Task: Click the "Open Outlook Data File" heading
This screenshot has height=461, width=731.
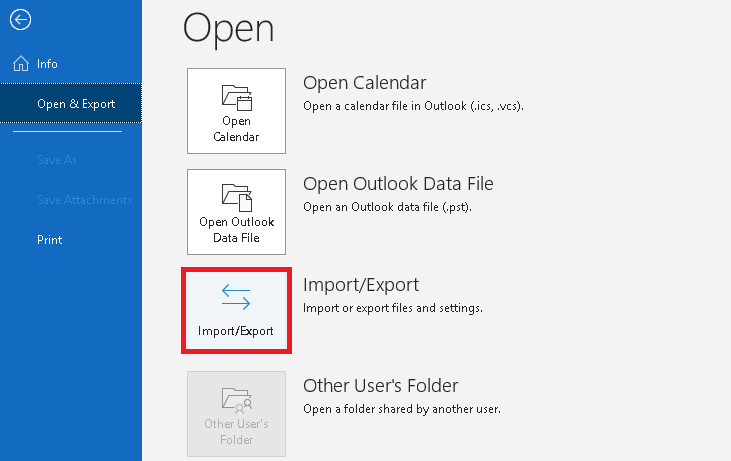Action: [x=398, y=184]
